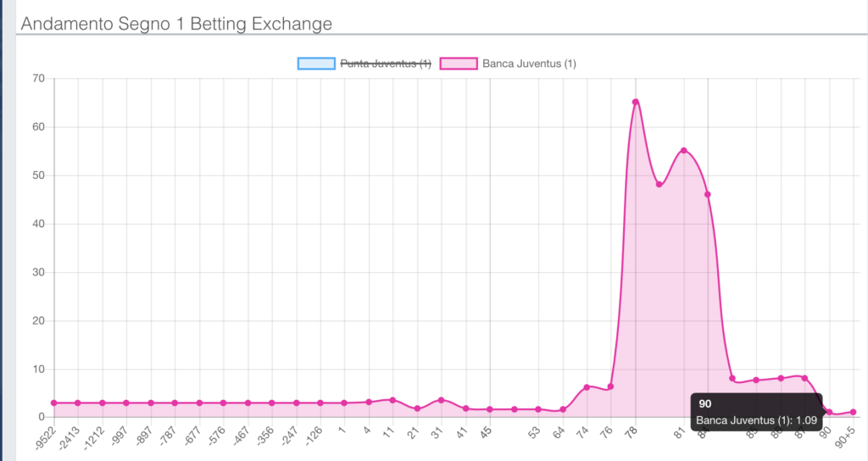Click the first data point at -9522

[53, 403]
